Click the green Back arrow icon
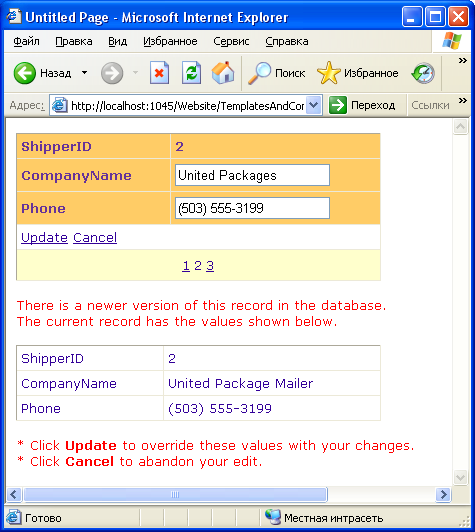 [x=24, y=73]
